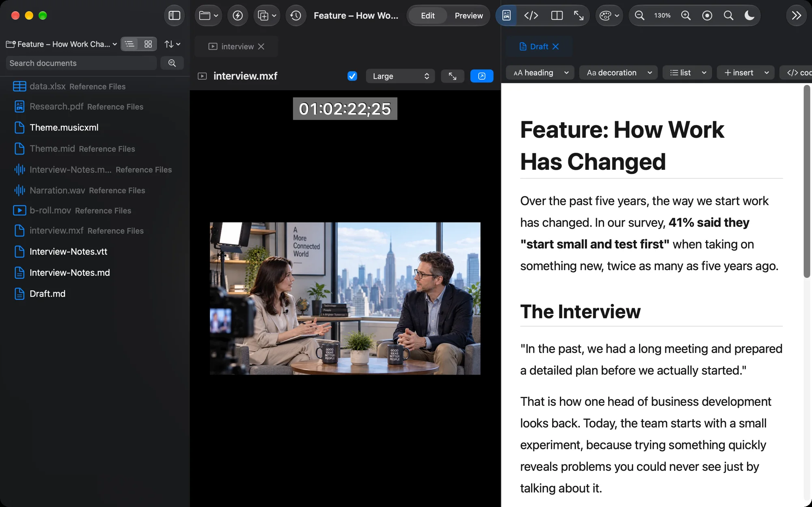The image size is (812, 507).
Task: Open the theme palette dropdown
Action: [609, 15]
